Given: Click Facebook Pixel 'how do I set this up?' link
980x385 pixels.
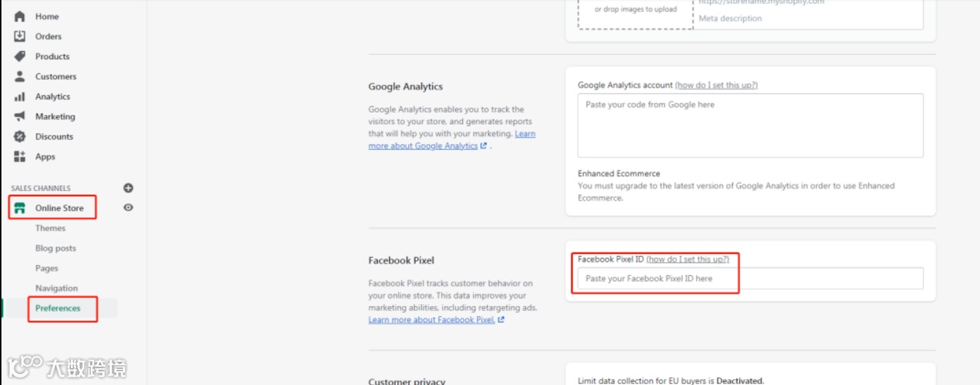Looking at the screenshot, I should [687, 259].
